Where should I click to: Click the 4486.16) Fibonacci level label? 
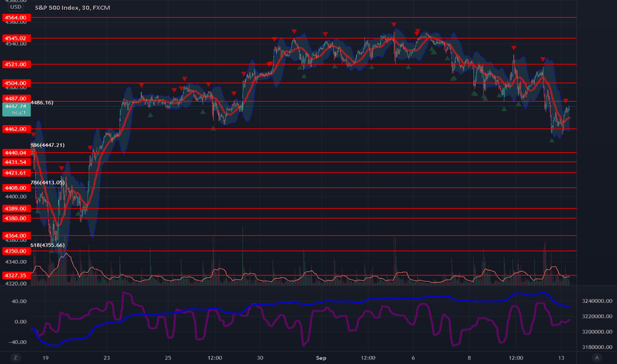pos(42,103)
